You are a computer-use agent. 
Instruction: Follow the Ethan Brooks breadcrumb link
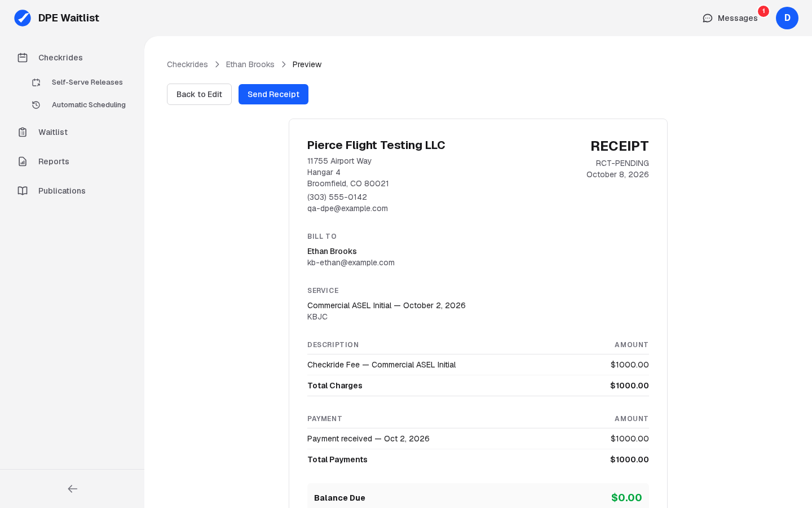(250, 64)
